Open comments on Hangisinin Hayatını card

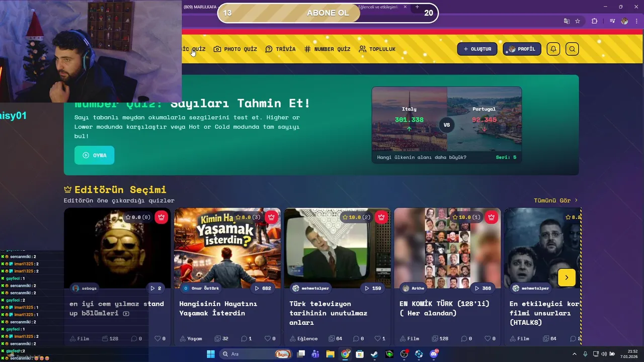[x=247, y=338]
